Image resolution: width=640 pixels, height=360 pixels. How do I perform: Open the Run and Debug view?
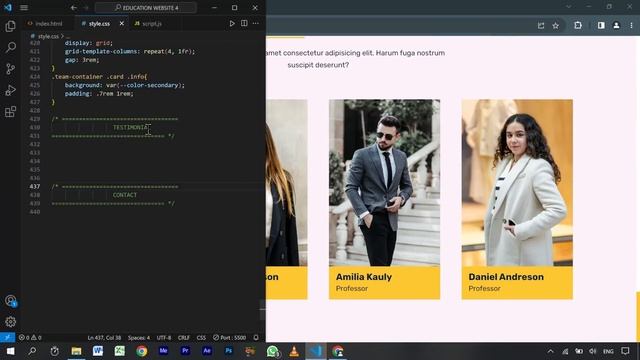click(10, 90)
